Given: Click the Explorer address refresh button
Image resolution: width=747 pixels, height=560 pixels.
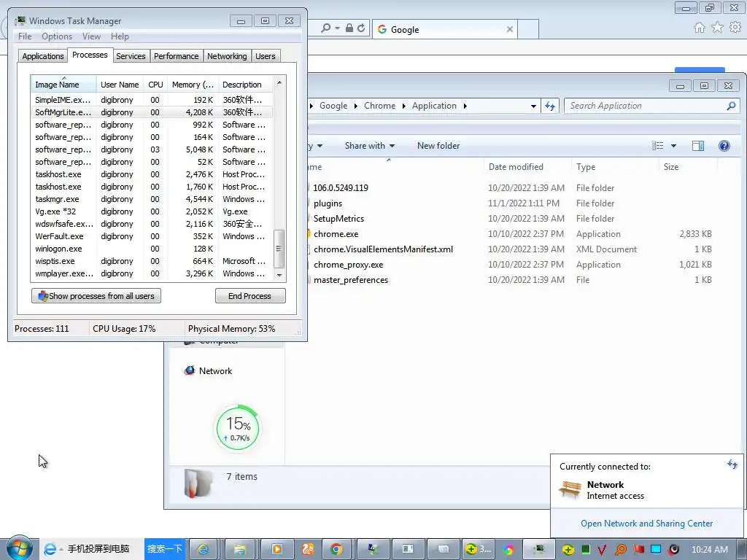Looking at the screenshot, I should tap(550, 106).
